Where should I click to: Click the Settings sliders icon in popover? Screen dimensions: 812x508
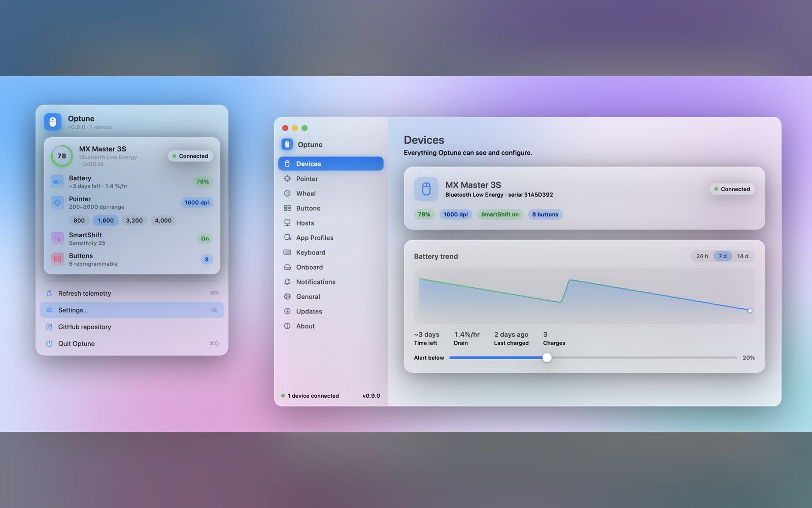(49, 310)
